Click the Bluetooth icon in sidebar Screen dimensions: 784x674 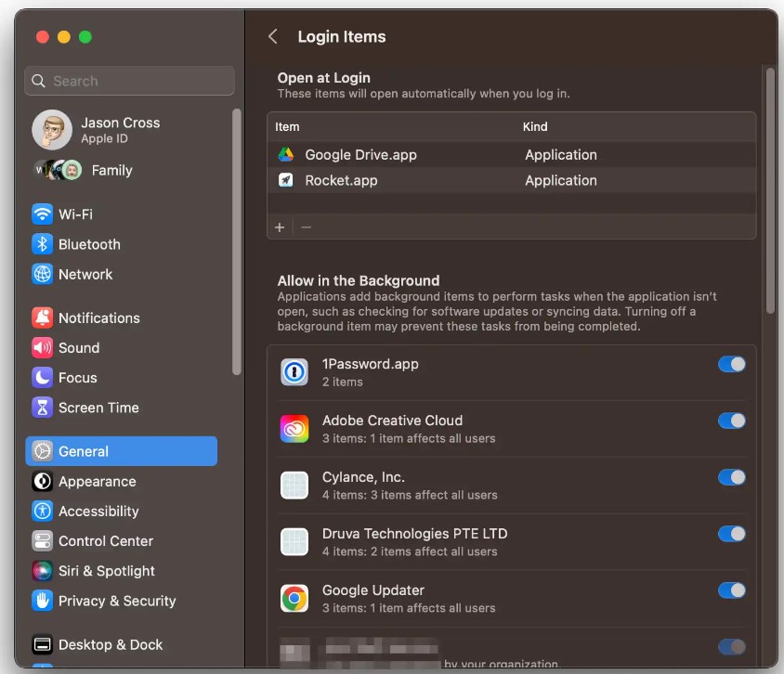pyautogui.click(x=43, y=244)
